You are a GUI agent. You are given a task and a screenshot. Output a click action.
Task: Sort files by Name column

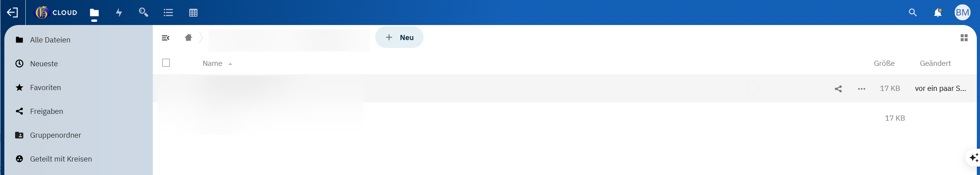[x=213, y=63]
